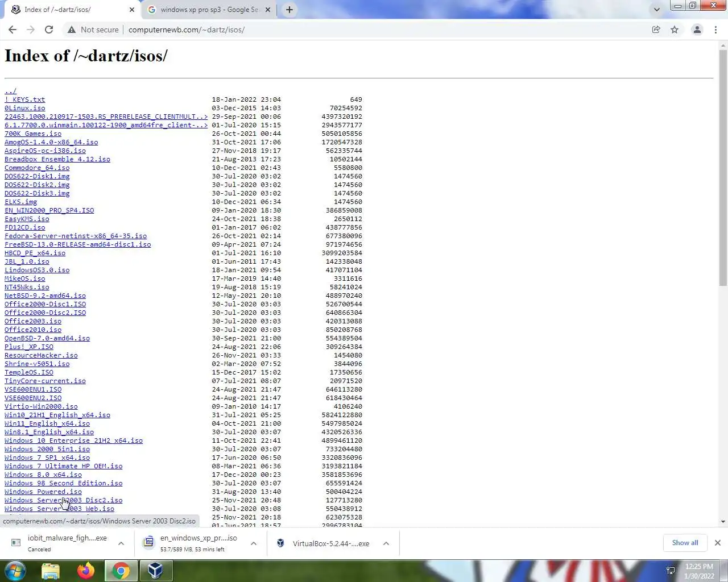
Task: Download Plus!_XP.ISO
Action: [x=29, y=347]
